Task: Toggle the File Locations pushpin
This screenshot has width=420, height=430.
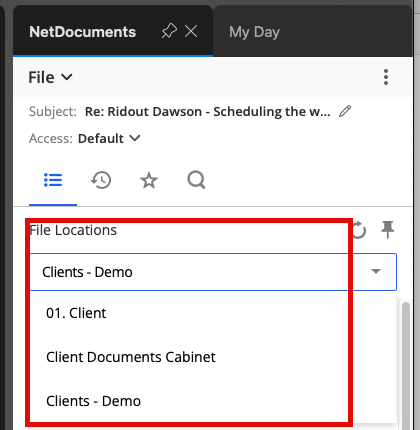Action: (388, 229)
